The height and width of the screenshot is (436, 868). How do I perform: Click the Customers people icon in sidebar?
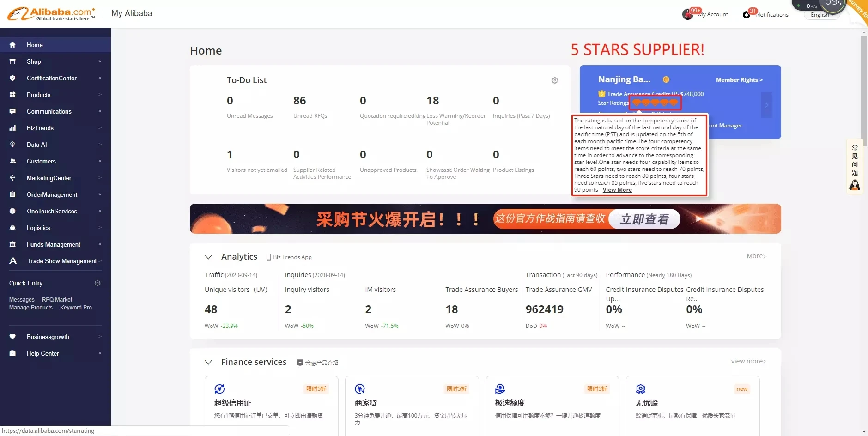[x=12, y=161]
